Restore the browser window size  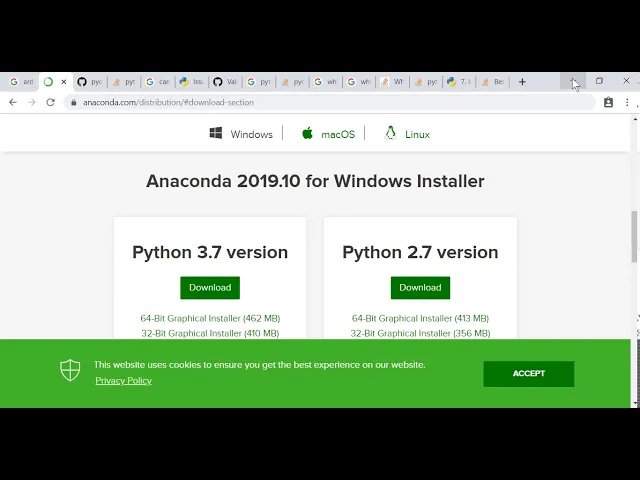(x=599, y=81)
